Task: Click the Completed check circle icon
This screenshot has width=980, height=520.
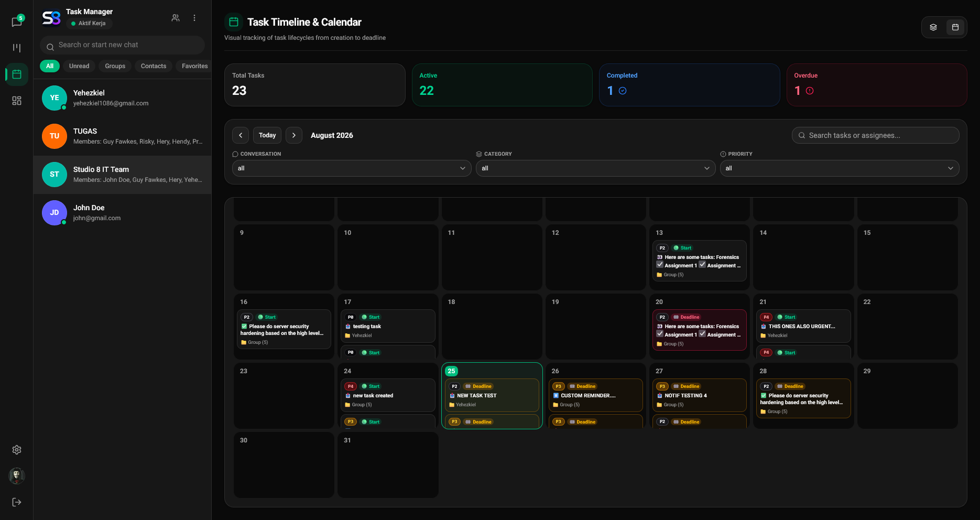Action: coord(623,91)
